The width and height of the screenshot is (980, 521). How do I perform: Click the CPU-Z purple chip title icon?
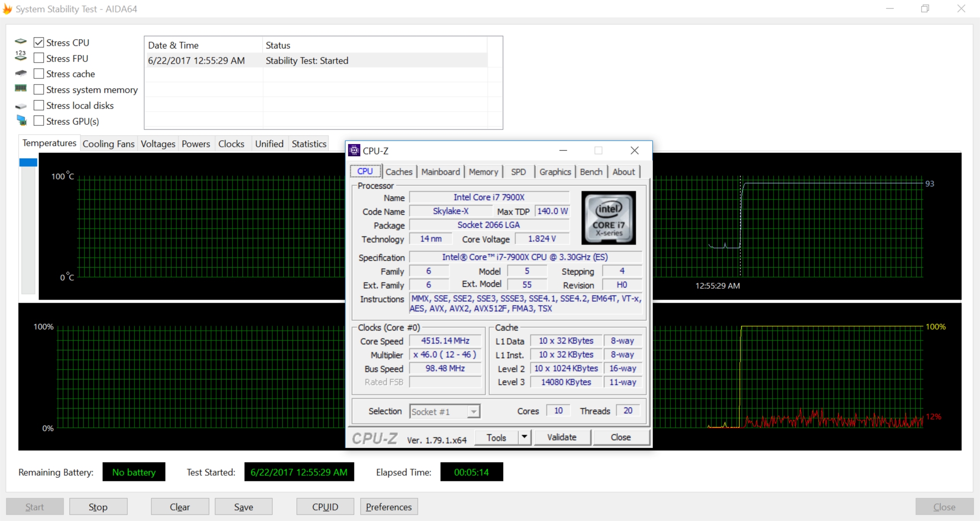point(354,151)
